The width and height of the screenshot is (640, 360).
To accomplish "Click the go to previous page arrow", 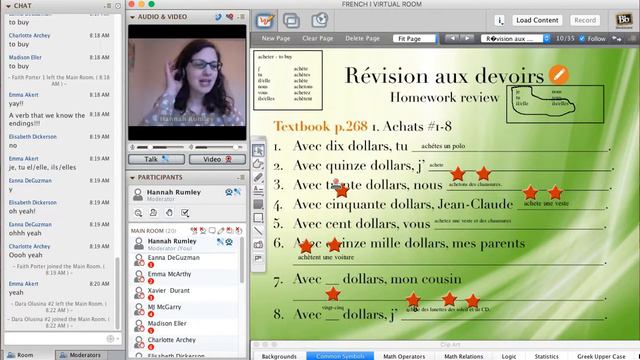I will pyautogui.click(x=452, y=38).
